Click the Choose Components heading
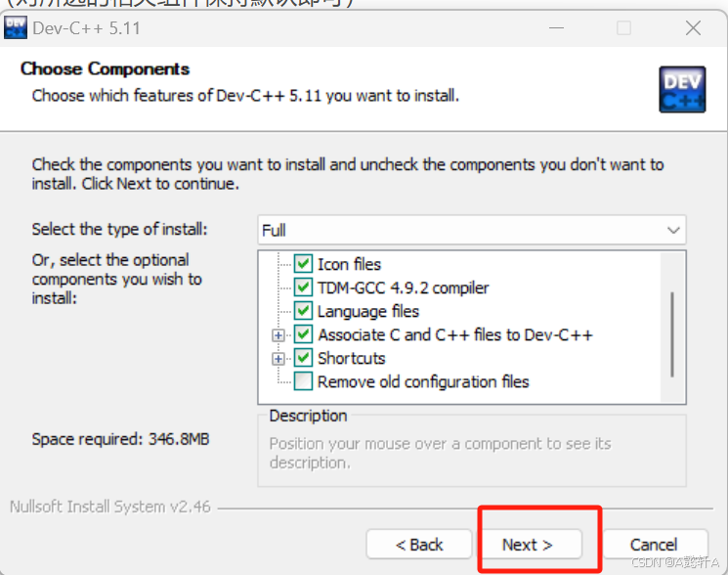The height and width of the screenshot is (575, 728). point(105,68)
